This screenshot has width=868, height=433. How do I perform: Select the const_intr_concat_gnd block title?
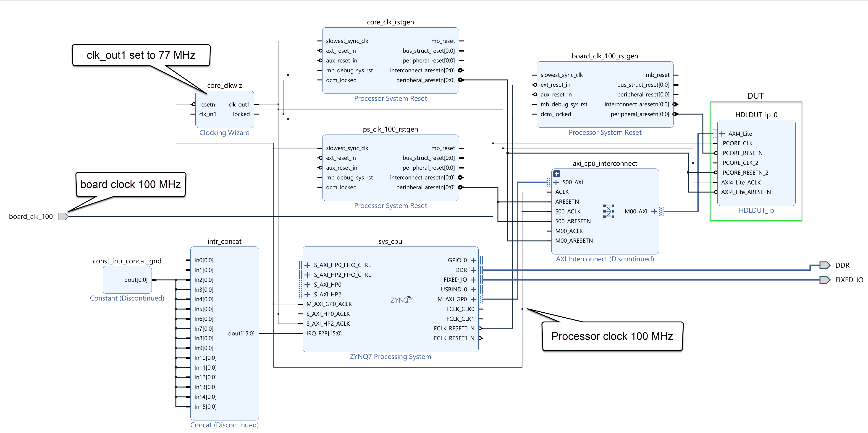[x=127, y=261]
